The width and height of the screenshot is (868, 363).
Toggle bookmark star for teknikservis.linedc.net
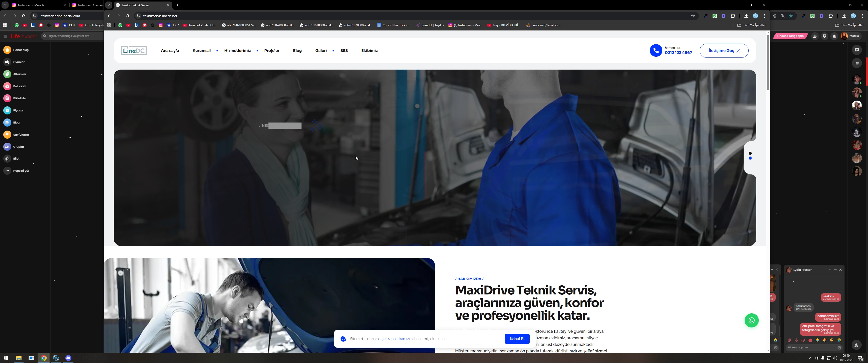(693, 16)
